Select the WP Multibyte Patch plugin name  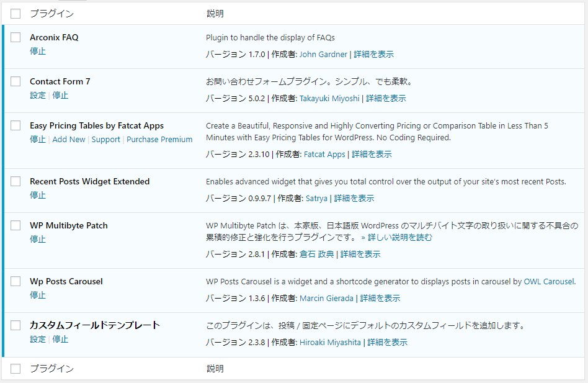click(x=69, y=225)
